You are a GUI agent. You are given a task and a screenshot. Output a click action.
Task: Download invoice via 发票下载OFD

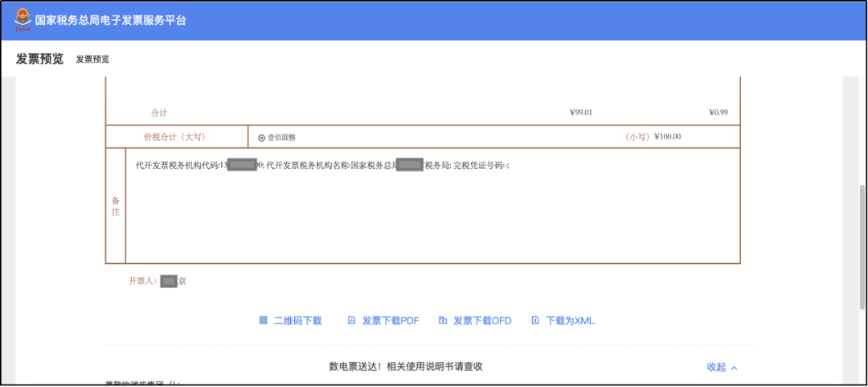point(482,320)
